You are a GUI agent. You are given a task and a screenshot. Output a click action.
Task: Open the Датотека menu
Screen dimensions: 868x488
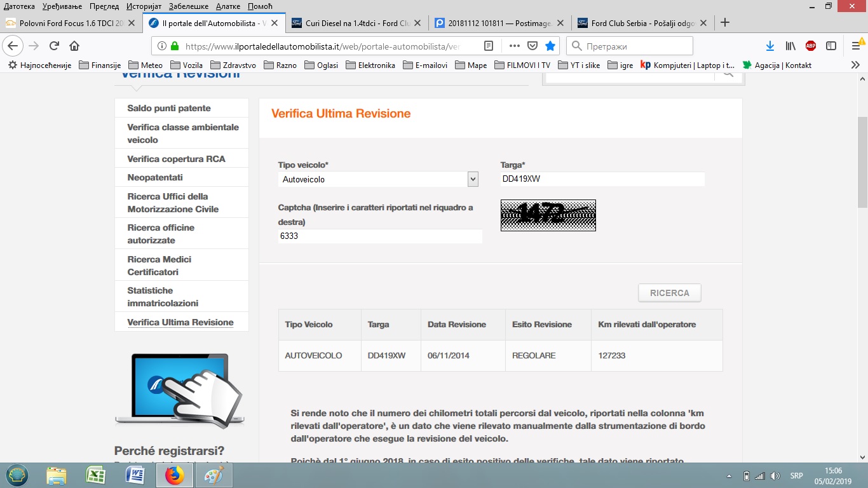19,6
